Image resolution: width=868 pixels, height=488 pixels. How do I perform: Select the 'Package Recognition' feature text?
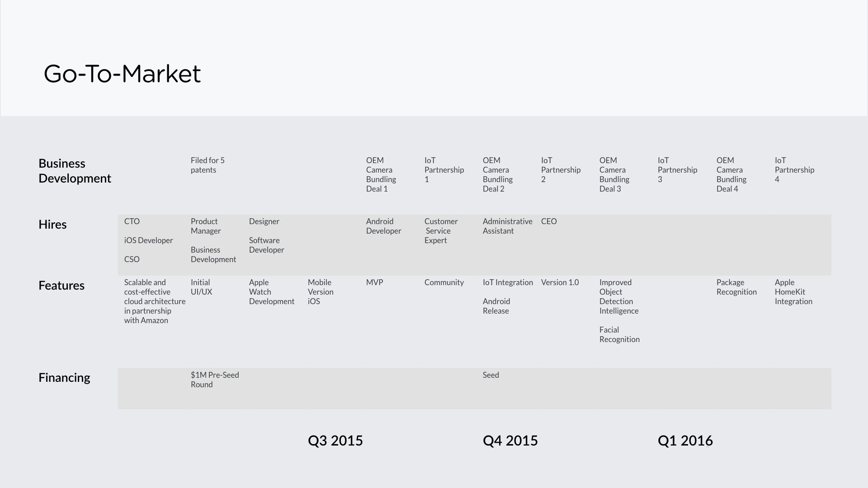[736, 287]
